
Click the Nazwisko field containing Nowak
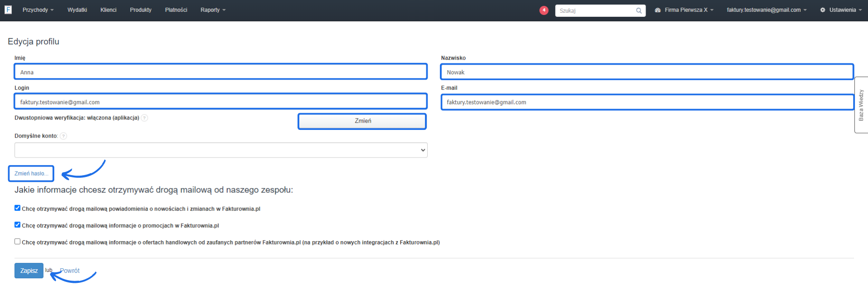click(647, 72)
